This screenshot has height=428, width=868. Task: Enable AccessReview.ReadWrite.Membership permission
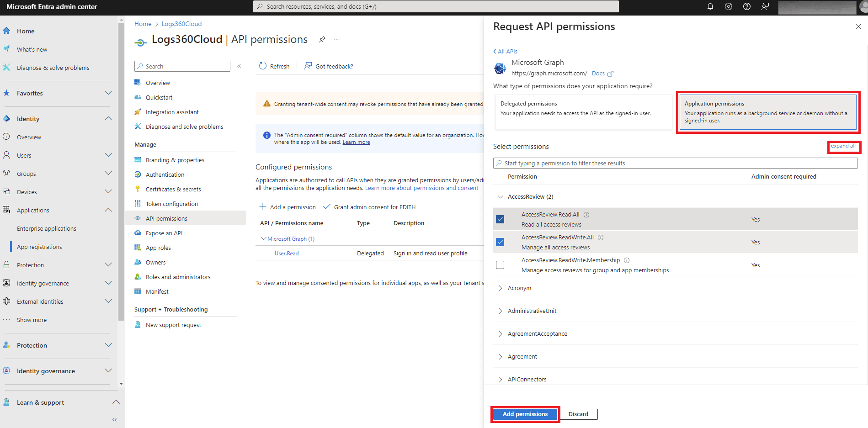tap(500, 264)
